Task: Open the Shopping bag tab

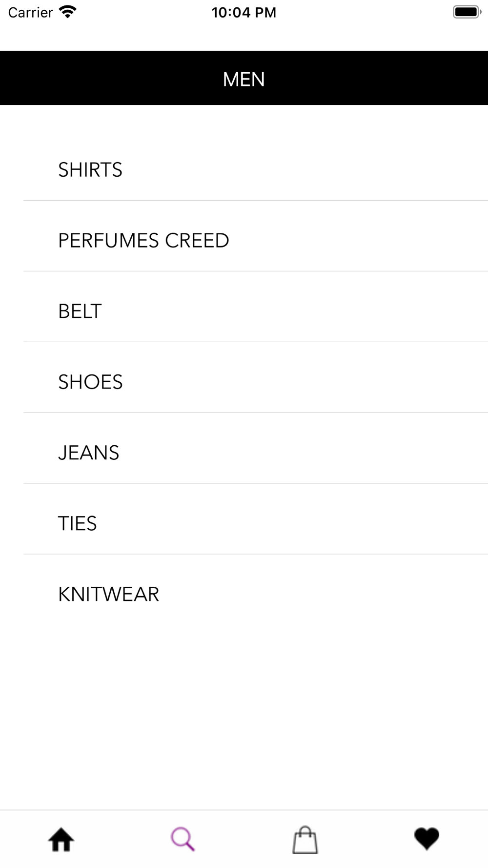Action: (x=305, y=840)
